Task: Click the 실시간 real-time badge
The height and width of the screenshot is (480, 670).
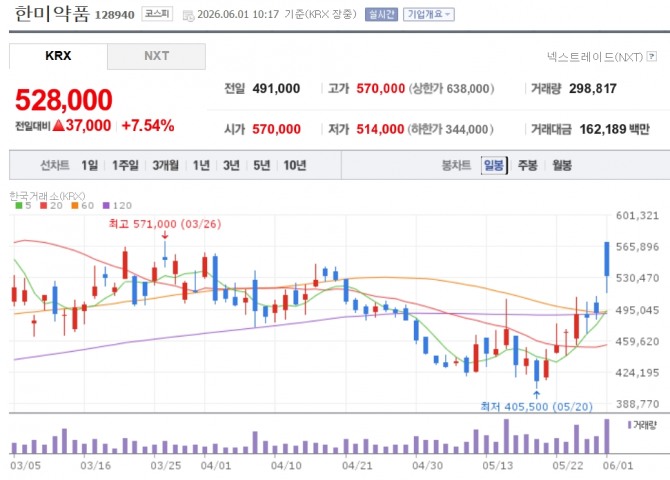Action: [381, 15]
